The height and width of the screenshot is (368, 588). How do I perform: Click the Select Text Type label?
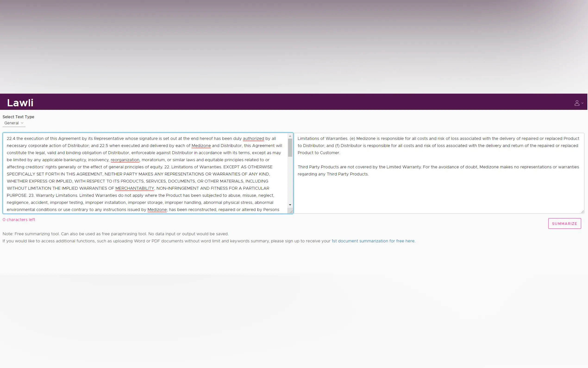[x=18, y=117]
